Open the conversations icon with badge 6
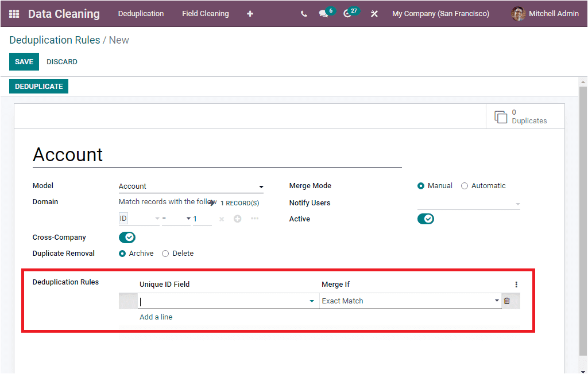This screenshot has height=374, width=588. point(323,14)
